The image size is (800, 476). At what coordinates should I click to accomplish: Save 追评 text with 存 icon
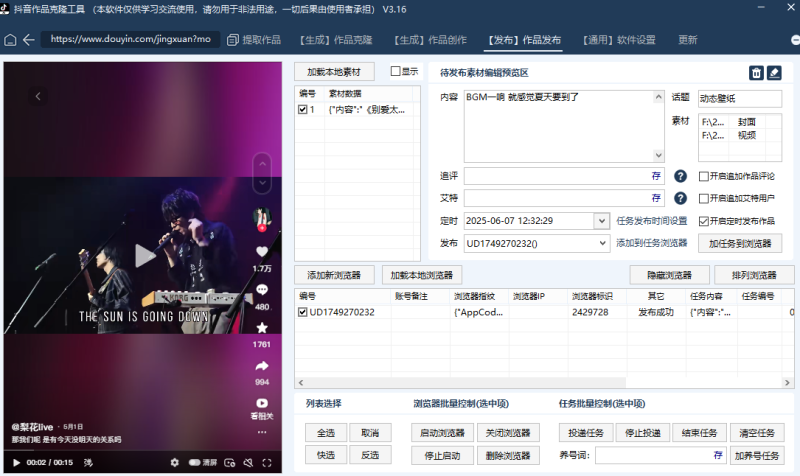coord(656,176)
